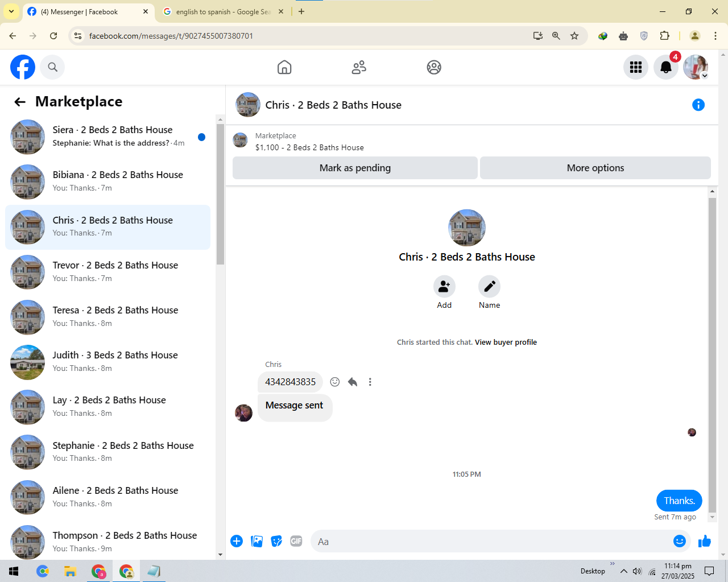
Task: Open taskbar clock showing 11:14 pm
Action: point(677,571)
